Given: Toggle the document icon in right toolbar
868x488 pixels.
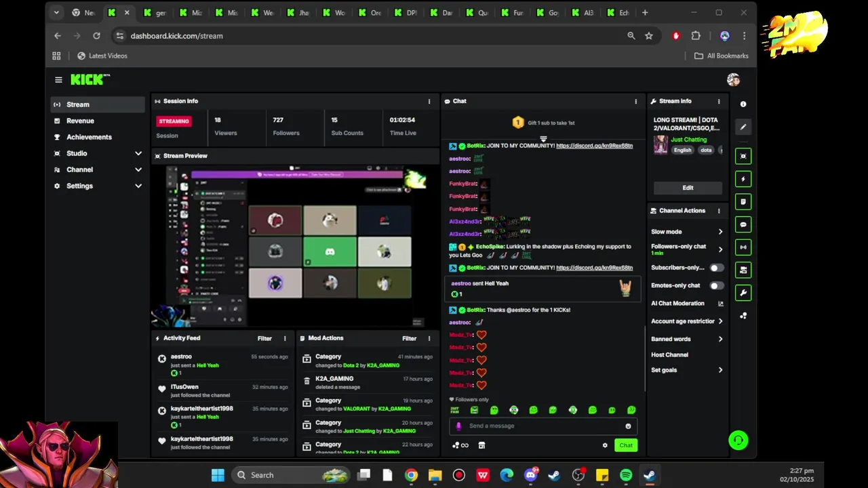Looking at the screenshot, I should pos(743,201).
